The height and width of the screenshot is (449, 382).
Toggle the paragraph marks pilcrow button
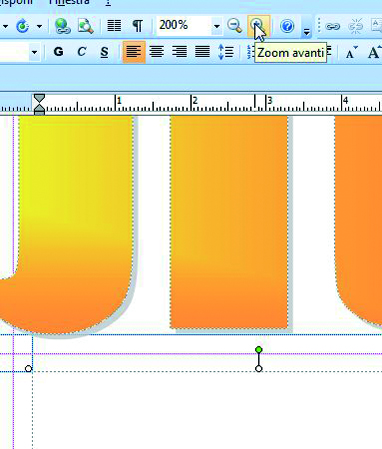point(138,26)
